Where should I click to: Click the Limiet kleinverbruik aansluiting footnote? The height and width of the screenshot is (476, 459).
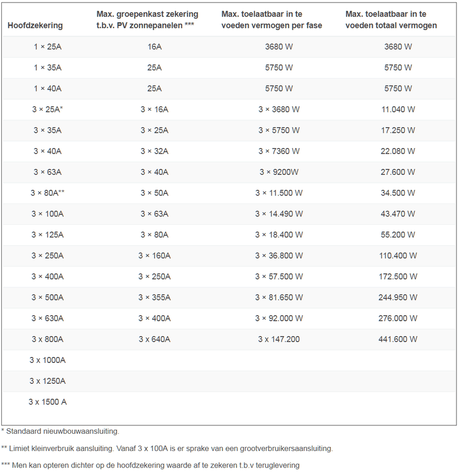coord(167,447)
